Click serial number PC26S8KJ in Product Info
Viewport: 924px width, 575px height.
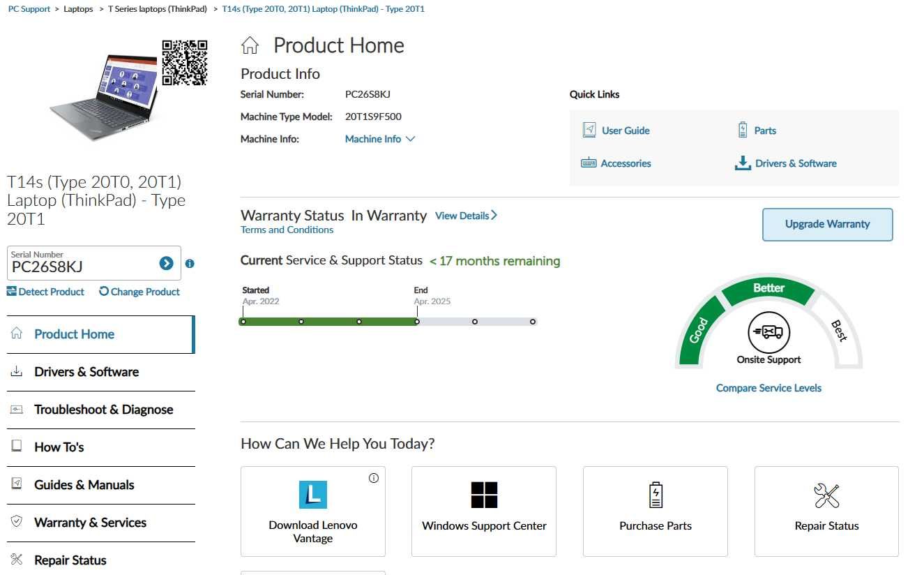[x=368, y=94]
